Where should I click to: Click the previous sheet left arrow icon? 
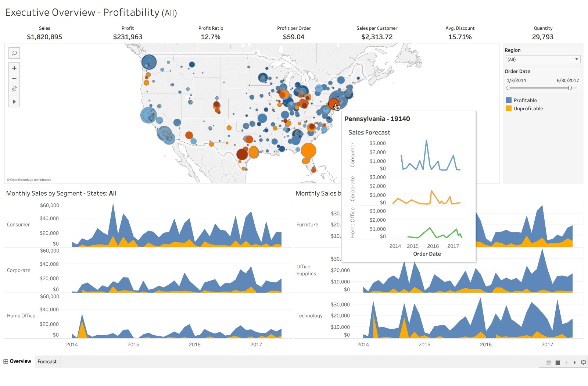pos(567,362)
